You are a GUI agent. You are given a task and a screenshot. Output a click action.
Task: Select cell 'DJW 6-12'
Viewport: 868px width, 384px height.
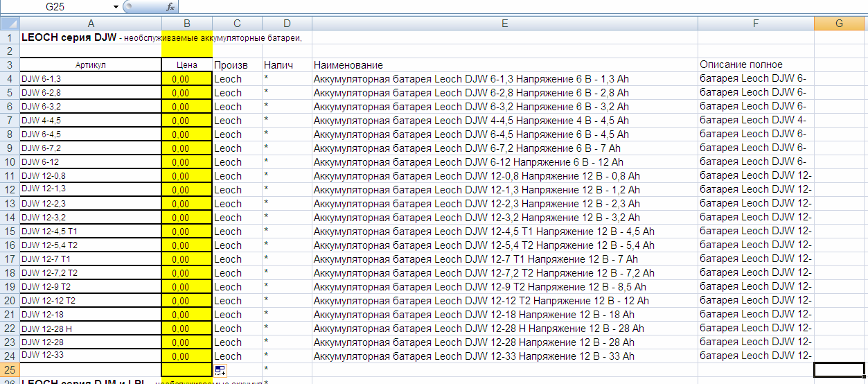[91, 162]
